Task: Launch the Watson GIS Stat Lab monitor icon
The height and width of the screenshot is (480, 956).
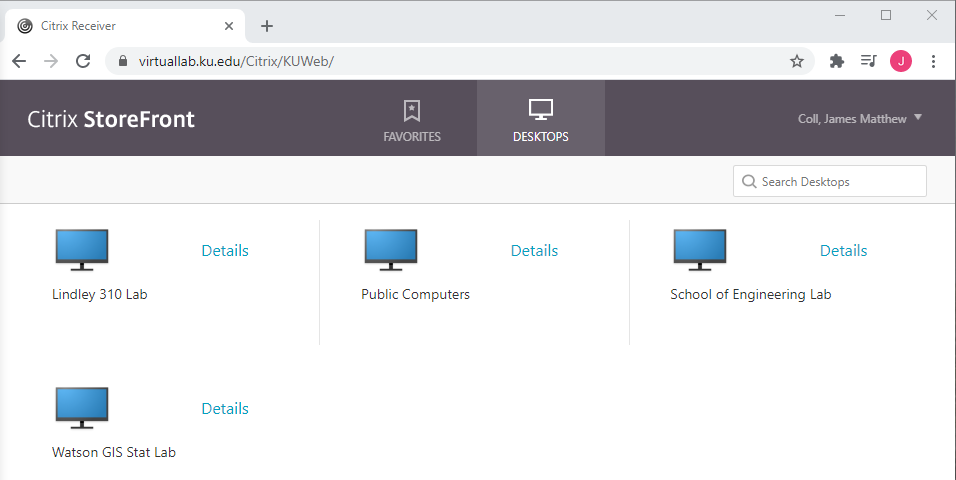Action: (x=82, y=408)
